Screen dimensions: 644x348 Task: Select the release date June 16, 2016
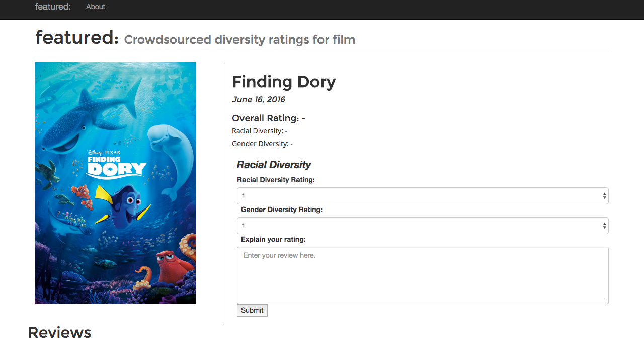259,100
